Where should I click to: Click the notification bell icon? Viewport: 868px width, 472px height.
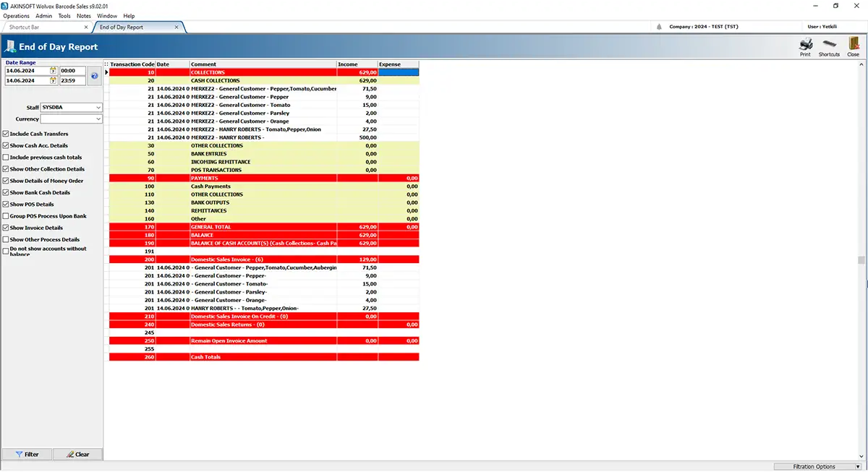659,27
